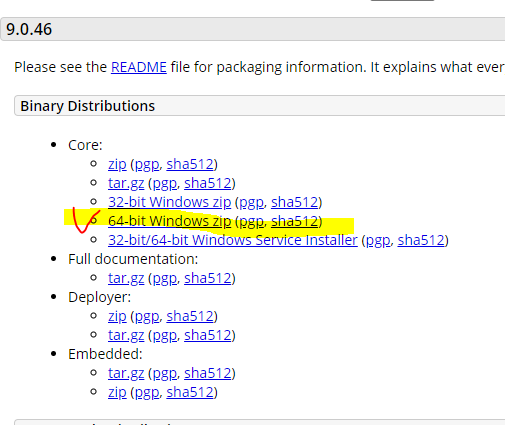This screenshot has height=425, width=505.
Task: Click the 'Core:' list label
Action: (85, 145)
